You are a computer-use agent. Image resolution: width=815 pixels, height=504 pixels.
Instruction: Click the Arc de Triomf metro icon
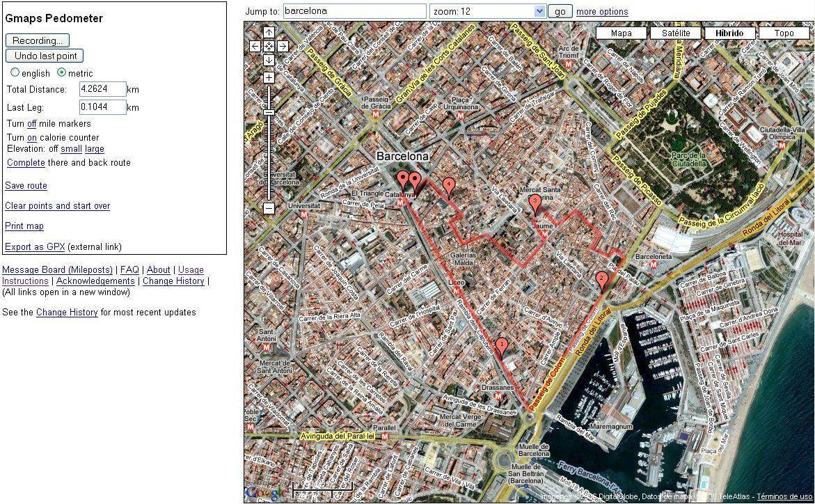[568, 64]
